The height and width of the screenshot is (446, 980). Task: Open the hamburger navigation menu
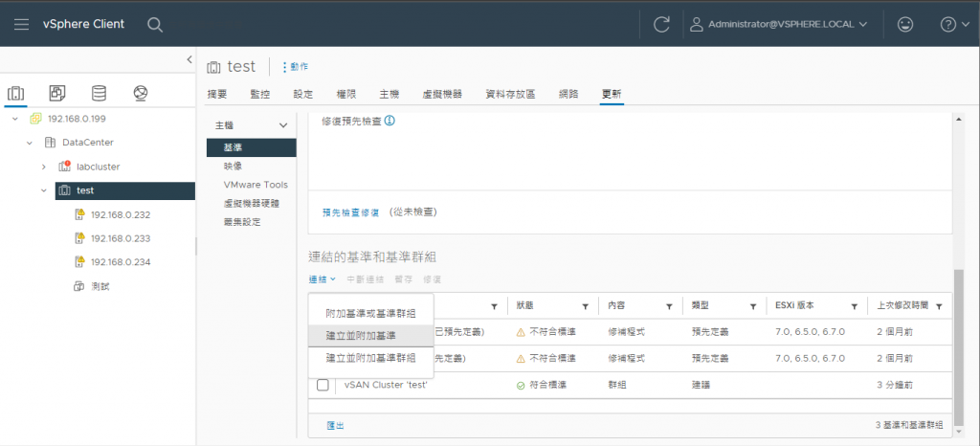point(21,24)
